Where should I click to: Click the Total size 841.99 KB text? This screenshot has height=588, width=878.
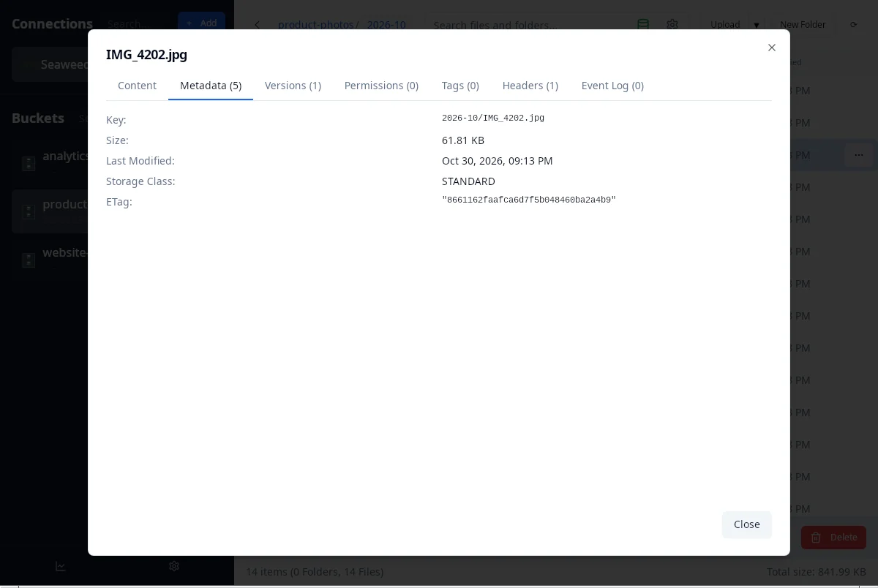(x=817, y=572)
